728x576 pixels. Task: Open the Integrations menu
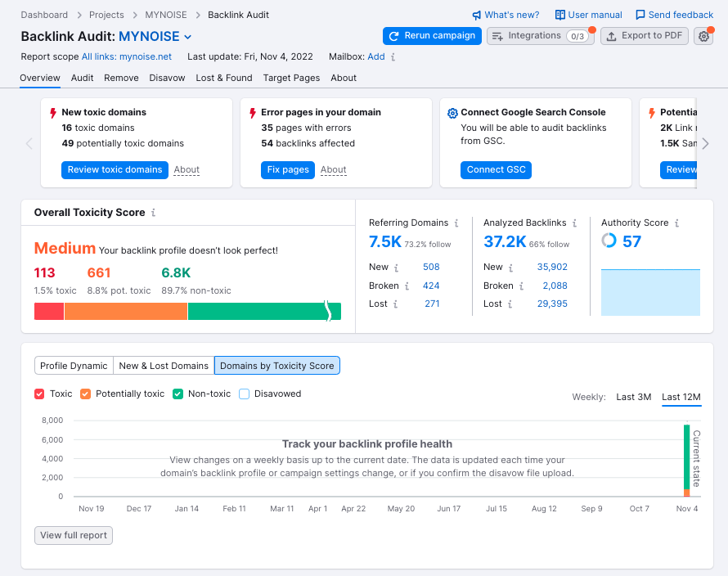tap(540, 36)
